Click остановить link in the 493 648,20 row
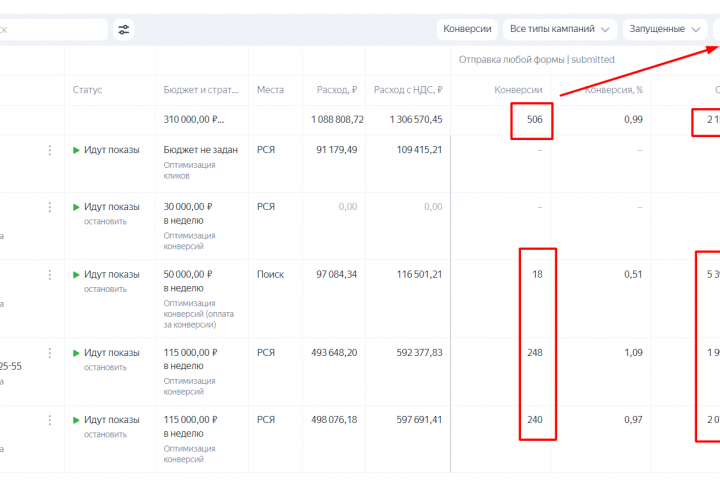This screenshot has height=480, width=720. tap(105, 367)
